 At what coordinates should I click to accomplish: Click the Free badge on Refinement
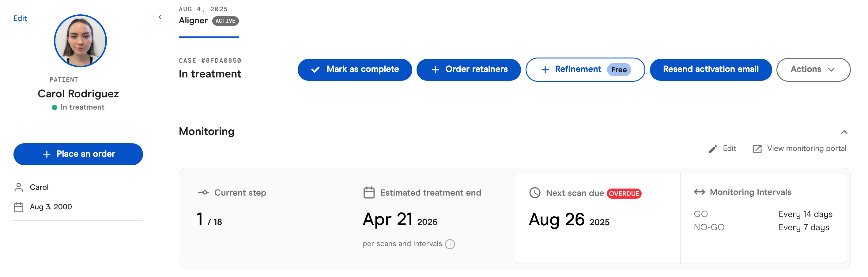[x=619, y=70]
